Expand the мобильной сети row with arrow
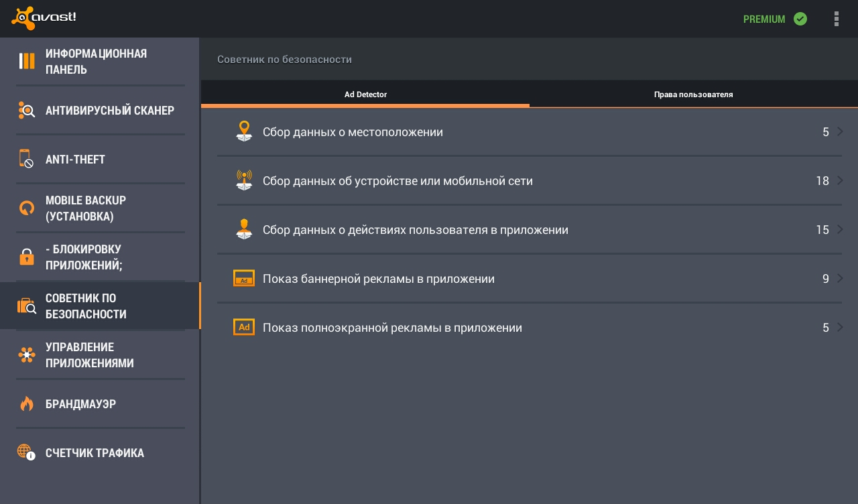The height and width of the screenshot is (504, 858). [840, 180]
